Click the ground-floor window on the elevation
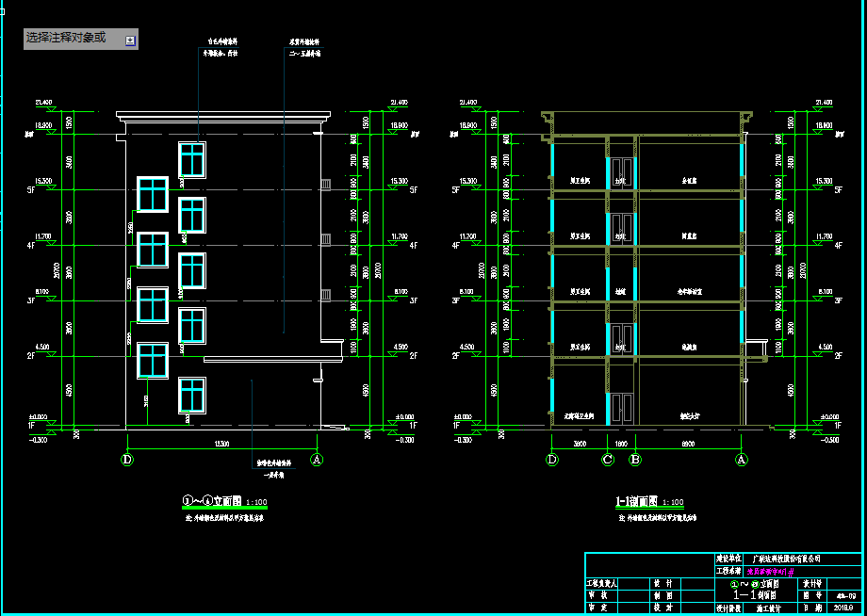The height and width of the screenshot is (616, 867). (x=192, y=396)
